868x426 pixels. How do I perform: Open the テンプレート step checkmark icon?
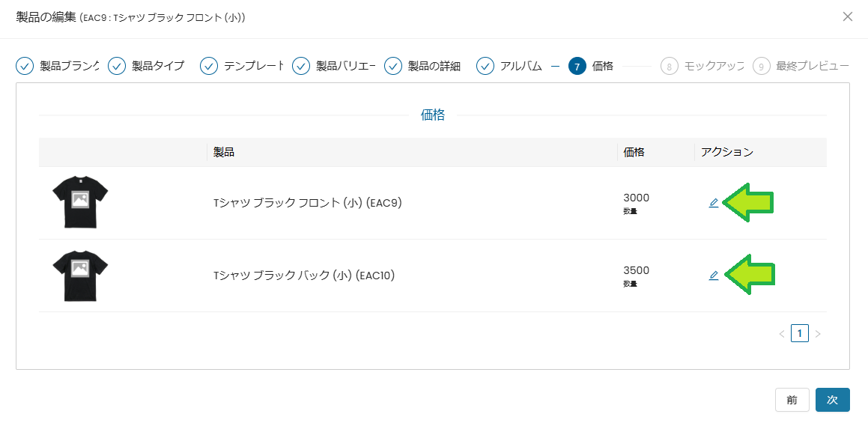click(209, 66)
